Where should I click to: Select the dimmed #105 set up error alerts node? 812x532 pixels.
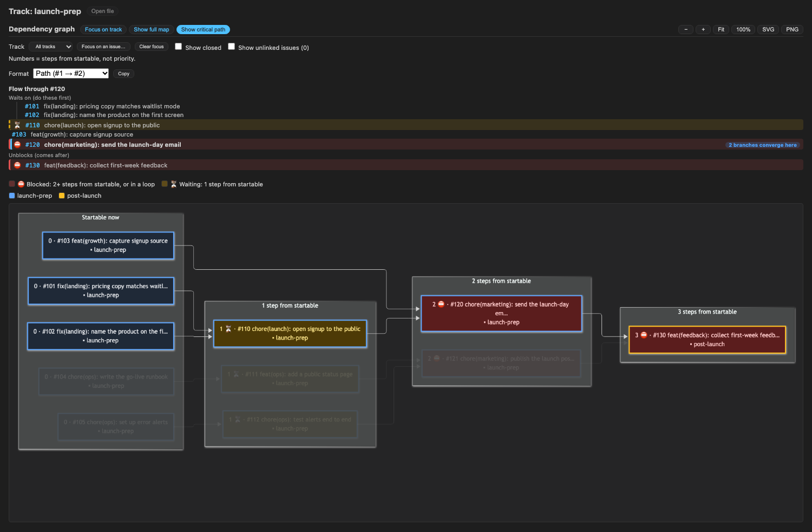116,427
